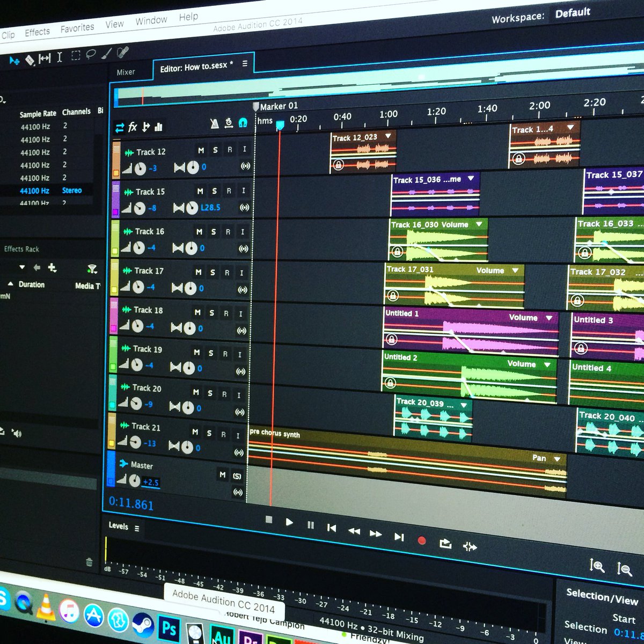
Task: Open Photoshop from the Dock
Action: pos(169,627)
